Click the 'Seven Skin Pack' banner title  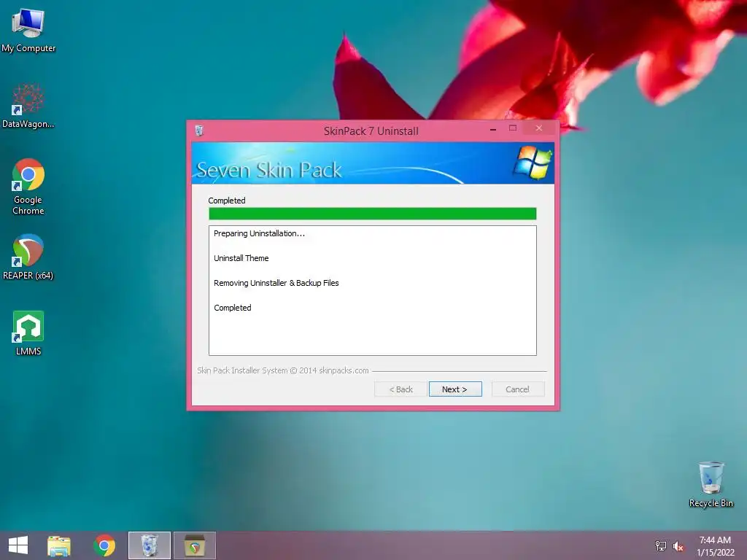coord(269,170)
